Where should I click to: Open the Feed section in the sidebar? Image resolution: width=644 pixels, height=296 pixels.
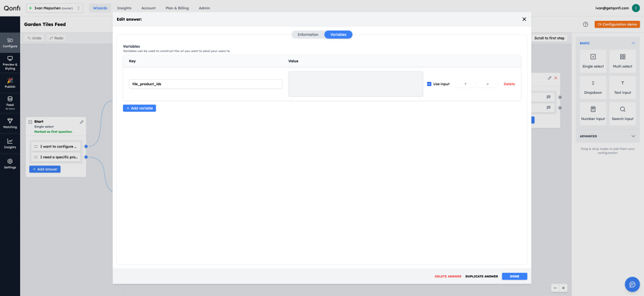(x=10, y=103)
